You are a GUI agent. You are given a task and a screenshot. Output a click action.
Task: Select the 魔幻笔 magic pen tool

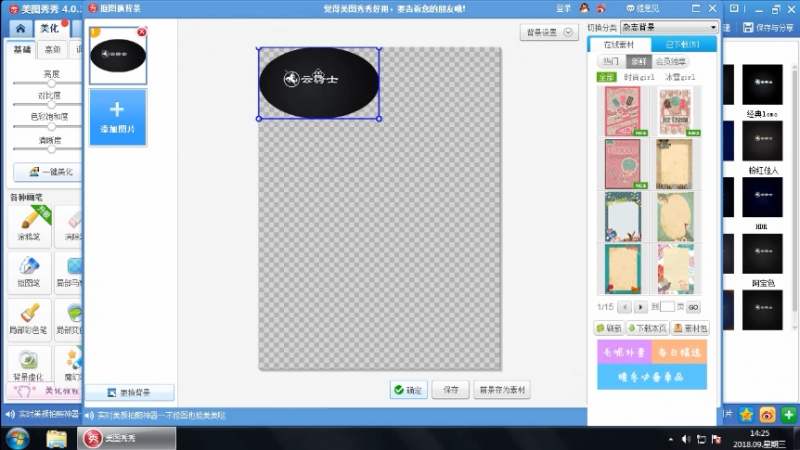(69, 365)
